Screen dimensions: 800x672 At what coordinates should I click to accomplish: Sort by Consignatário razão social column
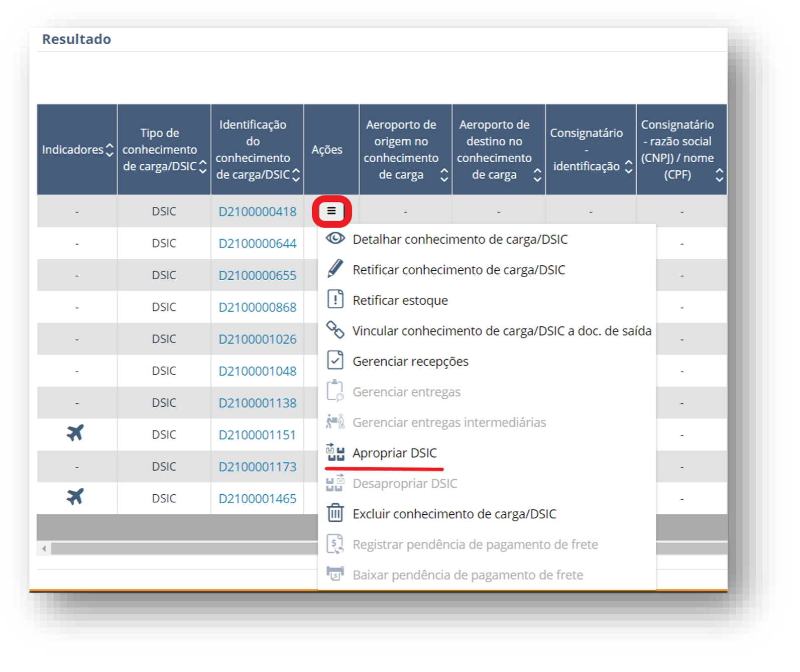click(x=720, y=175)
